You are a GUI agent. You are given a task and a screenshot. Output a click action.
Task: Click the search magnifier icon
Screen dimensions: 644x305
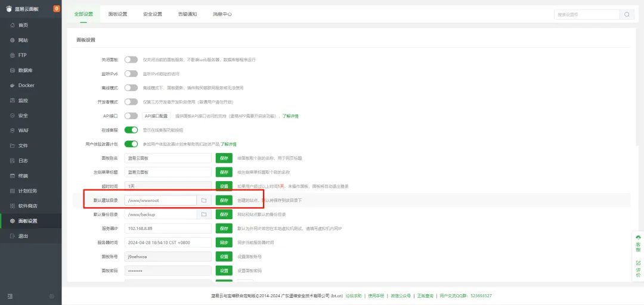pos(627,14)
